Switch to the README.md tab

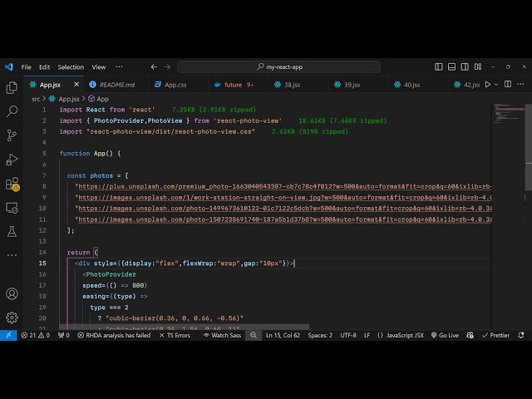[116, 84]
